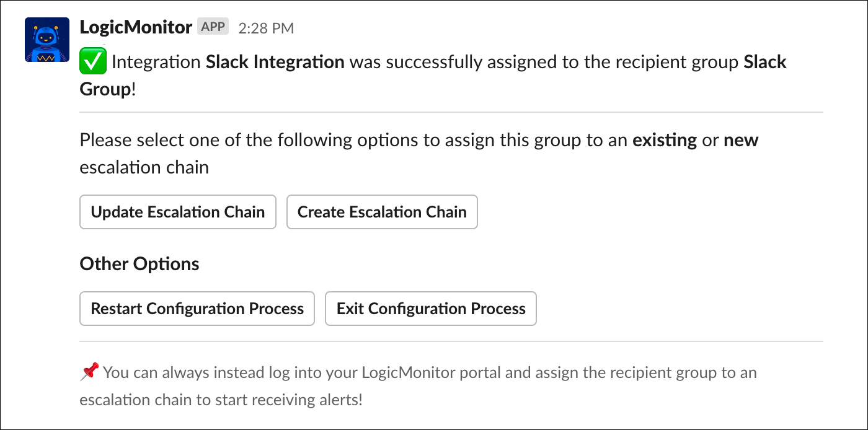Click the bold word new
Image resolution: width=868 pixels, height=430 pixels.
(x=741, y=140)
